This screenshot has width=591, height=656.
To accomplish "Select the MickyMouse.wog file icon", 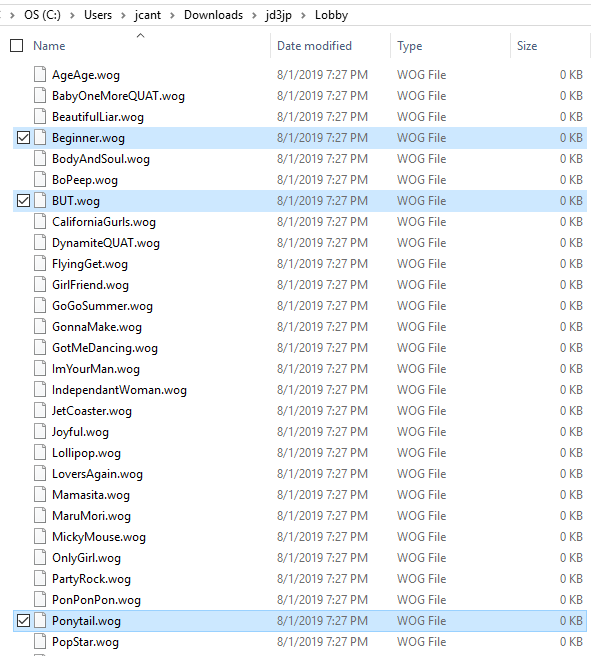I will coord(40,536).
